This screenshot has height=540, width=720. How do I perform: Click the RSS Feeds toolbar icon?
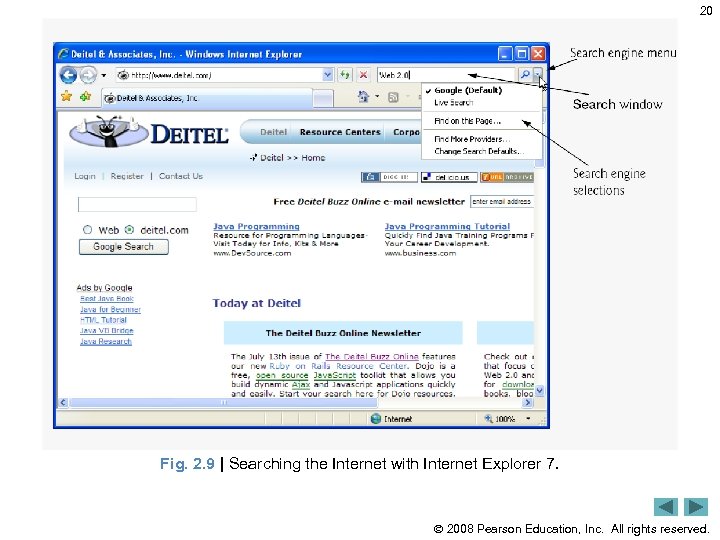(393, 97)
